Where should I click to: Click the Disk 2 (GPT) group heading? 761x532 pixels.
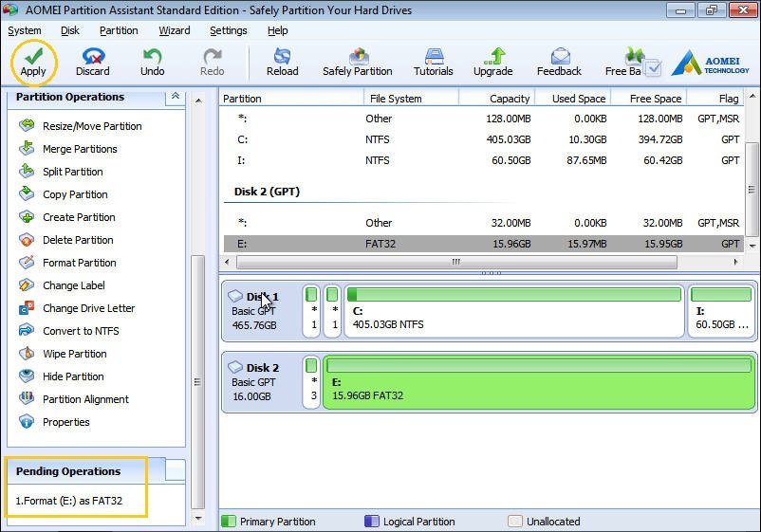tap(267, 192)
